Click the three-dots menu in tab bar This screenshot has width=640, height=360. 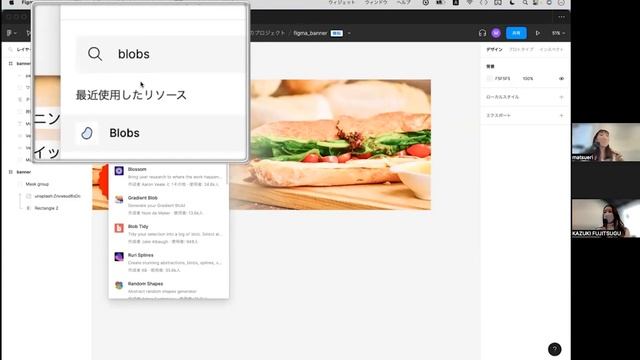(x=562, y=17)
